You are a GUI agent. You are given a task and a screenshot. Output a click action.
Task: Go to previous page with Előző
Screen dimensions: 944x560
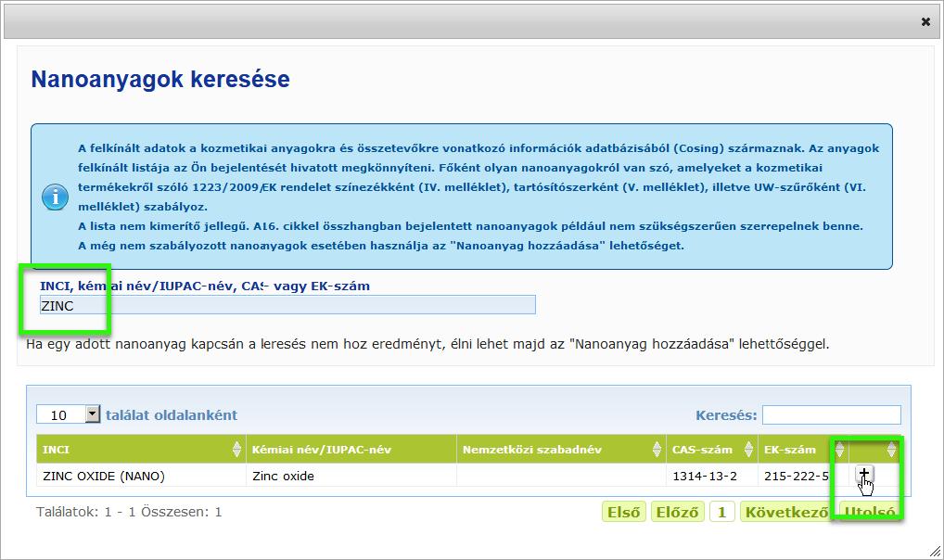coord(677,512)
